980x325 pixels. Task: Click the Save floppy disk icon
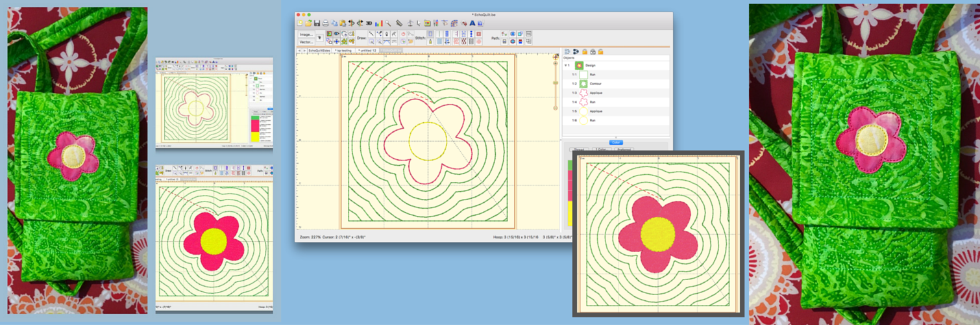[x=317, y=23]
